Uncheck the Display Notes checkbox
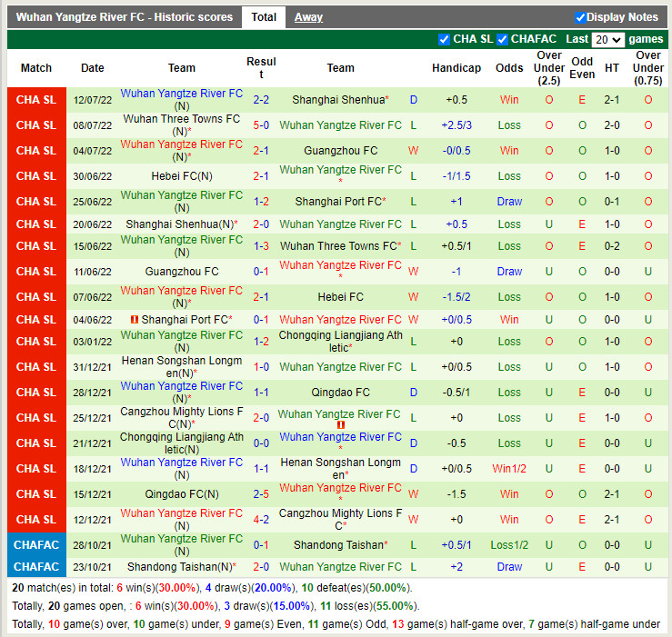Image resolution: width=672 pixels, height=637 pixels. [580, 17]
